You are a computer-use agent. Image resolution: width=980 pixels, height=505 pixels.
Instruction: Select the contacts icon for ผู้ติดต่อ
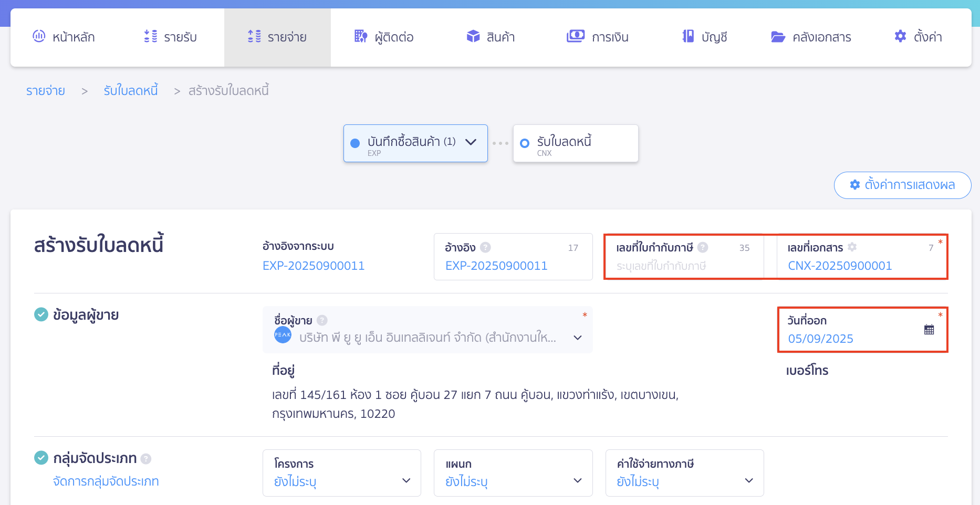(360, 36)
